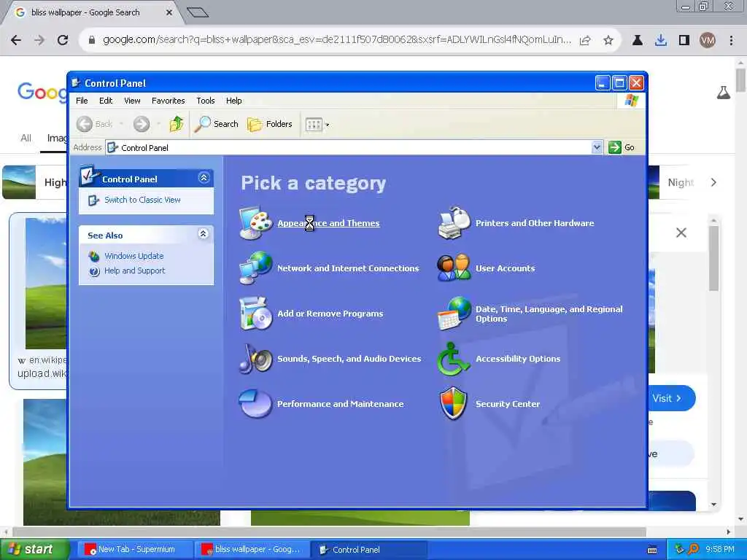Open Performance and Maintenance pie icon
The image size is (747, 560).
click(x=256, y=404)
